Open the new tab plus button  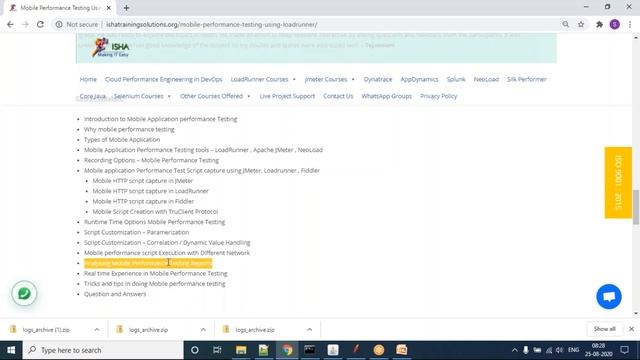[x=127, y=8]
